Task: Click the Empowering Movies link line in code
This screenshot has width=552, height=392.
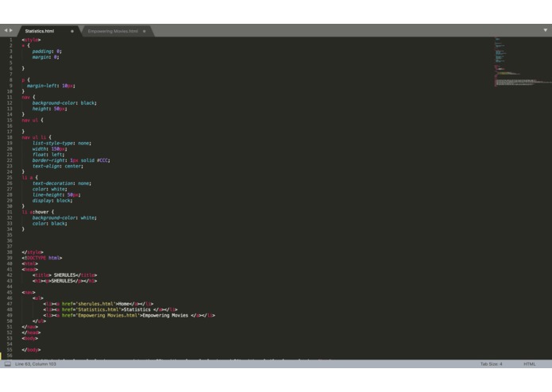Action: pyautogui.click(x=129, y=315)
